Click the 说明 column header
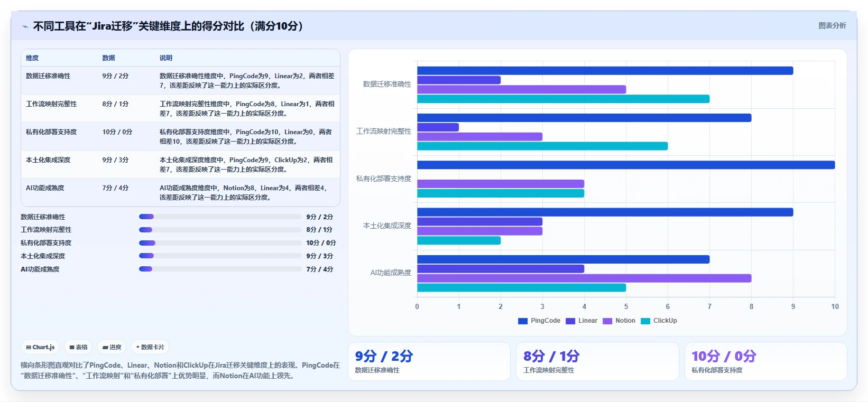This screenshot has height=402, width=868. (166, 58)
